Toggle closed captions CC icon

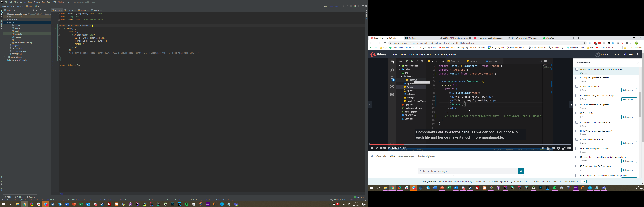tap(553, 148)
